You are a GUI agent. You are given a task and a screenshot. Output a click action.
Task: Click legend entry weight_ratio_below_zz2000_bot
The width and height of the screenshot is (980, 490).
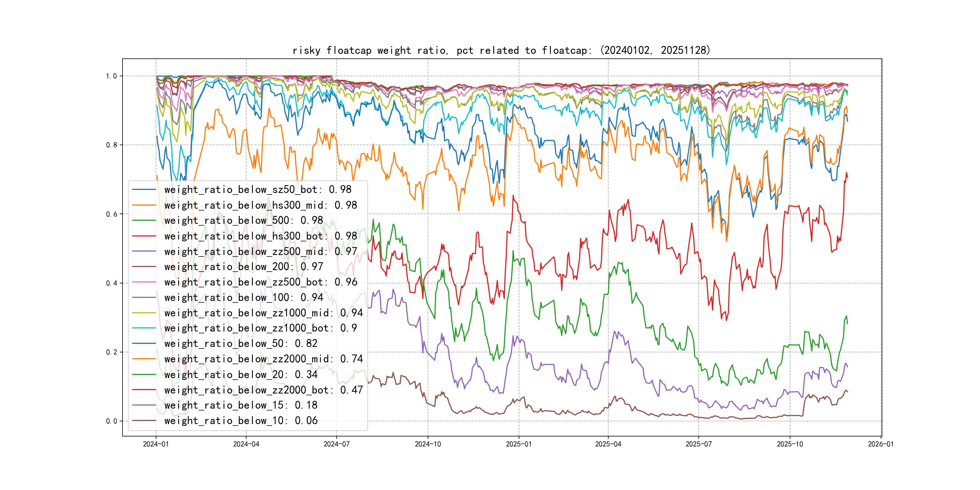[x=263, y=390]
